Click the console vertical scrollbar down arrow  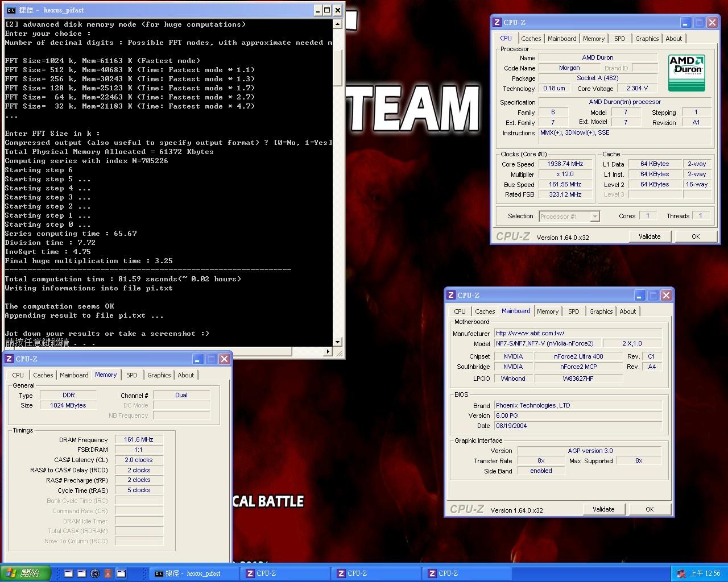[338, 342]
